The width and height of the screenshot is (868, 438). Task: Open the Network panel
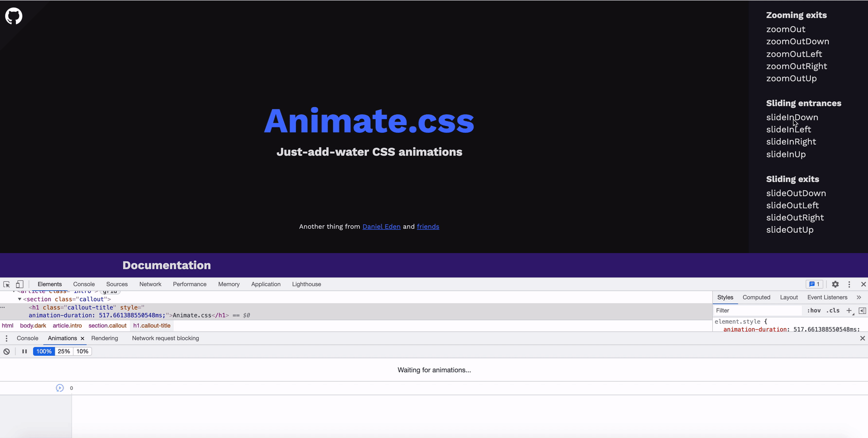coord(150,284)
